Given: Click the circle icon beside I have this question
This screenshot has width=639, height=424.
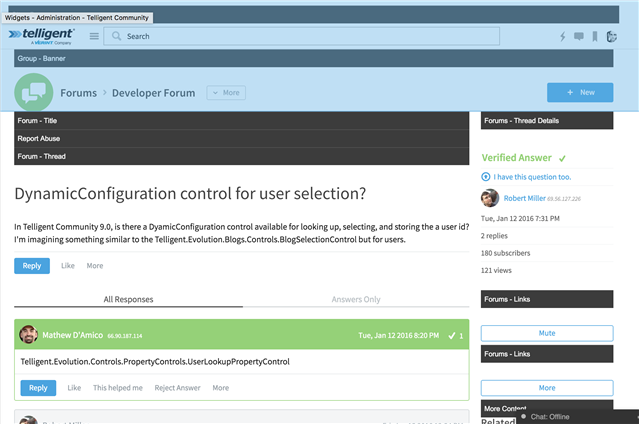Looking at the screenshot, I should coord(485,177).
